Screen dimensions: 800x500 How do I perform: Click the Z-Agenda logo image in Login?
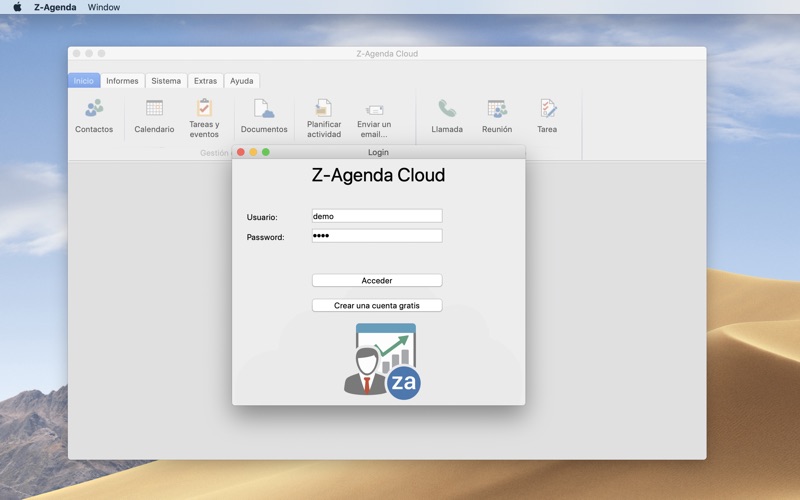[382, 361]
